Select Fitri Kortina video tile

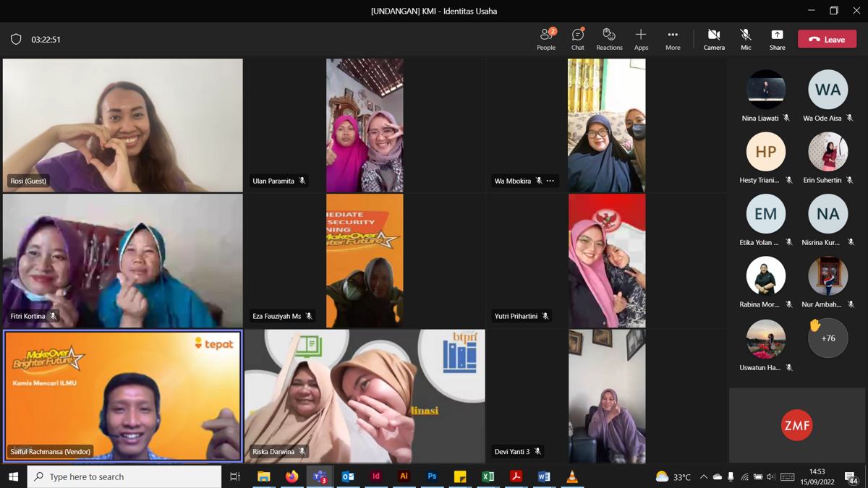123,260
